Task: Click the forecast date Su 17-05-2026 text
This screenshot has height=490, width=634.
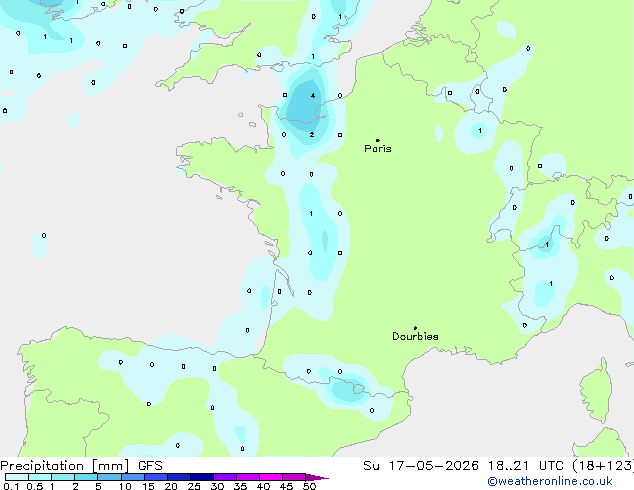Action: (x=421, y=466)
